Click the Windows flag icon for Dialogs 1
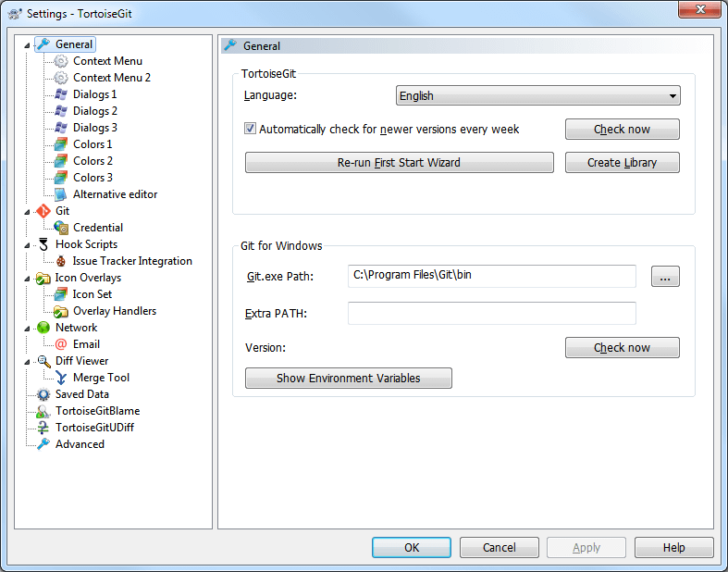 [x=61, y=94]
